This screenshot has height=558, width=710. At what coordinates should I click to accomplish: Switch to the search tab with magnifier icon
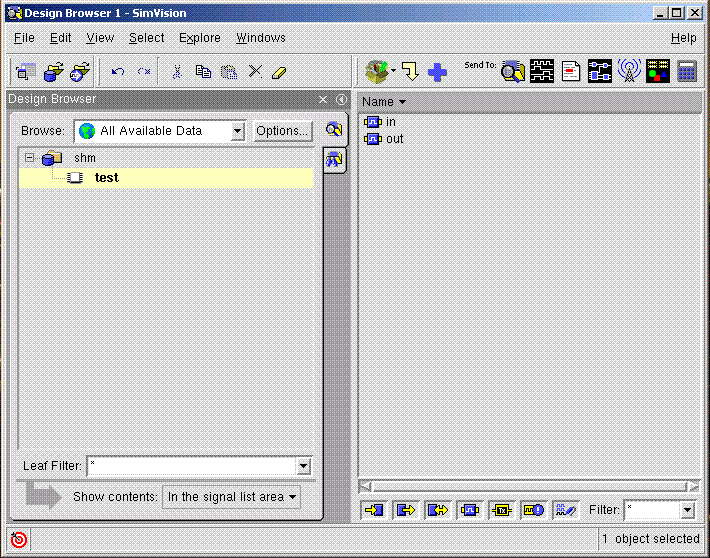click(334, 130)
